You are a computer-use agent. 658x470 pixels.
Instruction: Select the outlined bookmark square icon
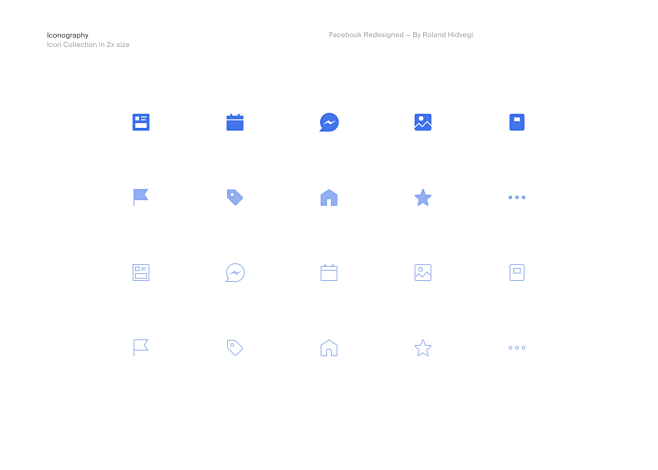click(517, 272)
